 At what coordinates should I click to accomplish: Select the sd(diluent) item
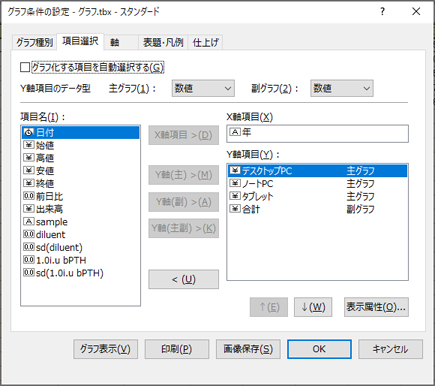pos(80,247)
